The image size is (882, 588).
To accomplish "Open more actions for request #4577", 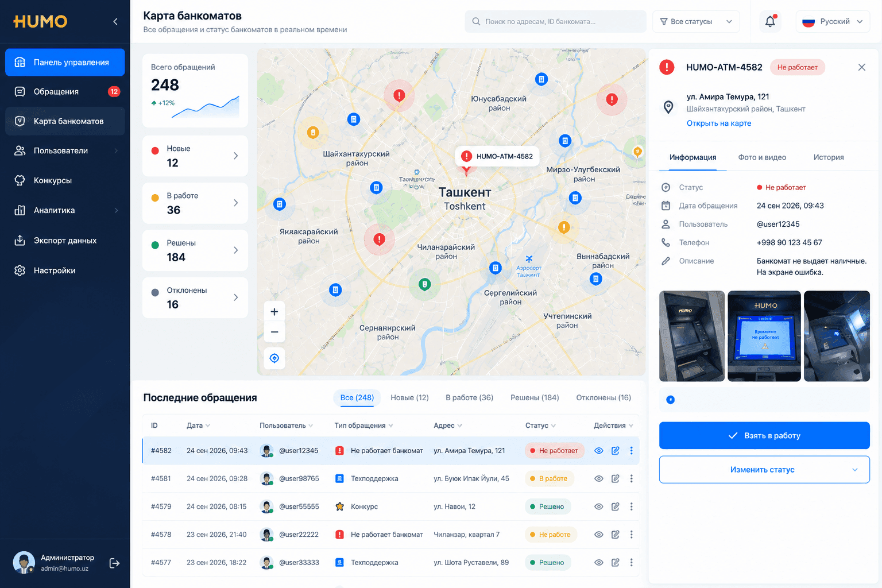I will point(631,563).
